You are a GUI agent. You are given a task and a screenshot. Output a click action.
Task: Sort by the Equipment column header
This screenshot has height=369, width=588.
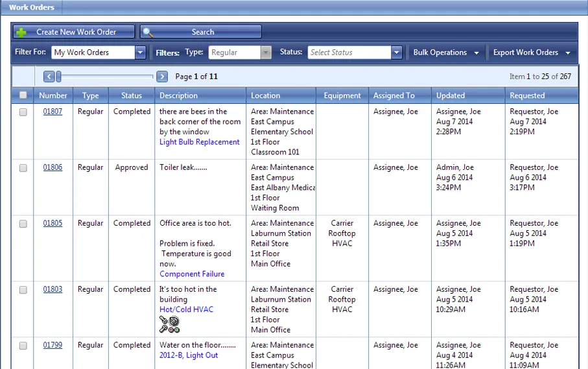(342, 95)
